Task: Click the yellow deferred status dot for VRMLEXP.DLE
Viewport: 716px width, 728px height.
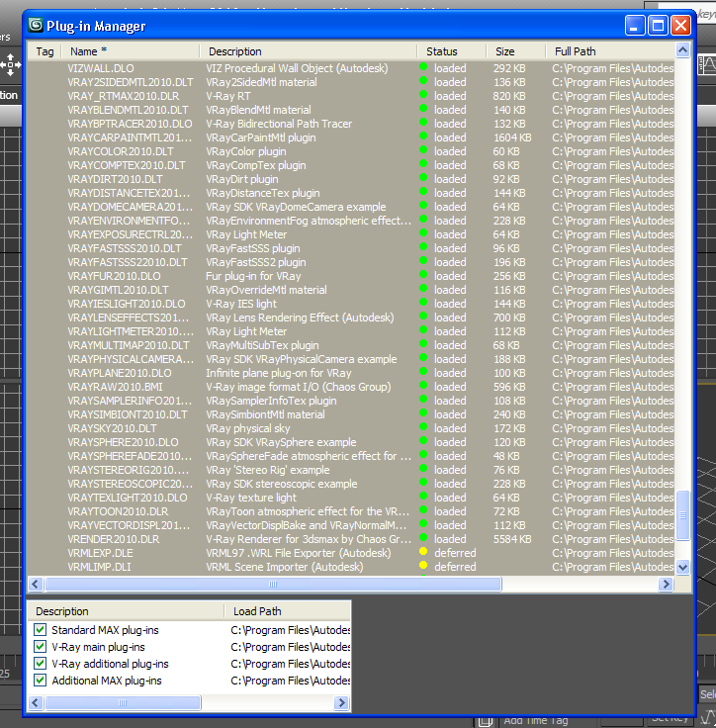Action: 423,551
